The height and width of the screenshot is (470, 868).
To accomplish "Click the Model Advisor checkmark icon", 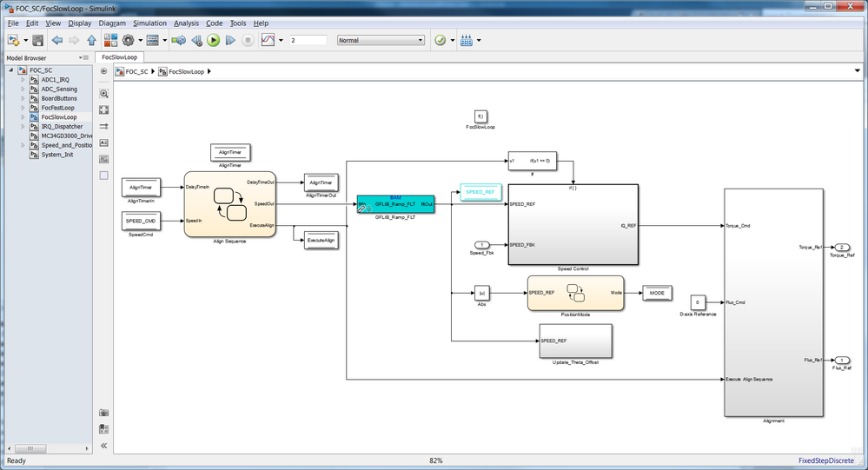I will point(441,41).
